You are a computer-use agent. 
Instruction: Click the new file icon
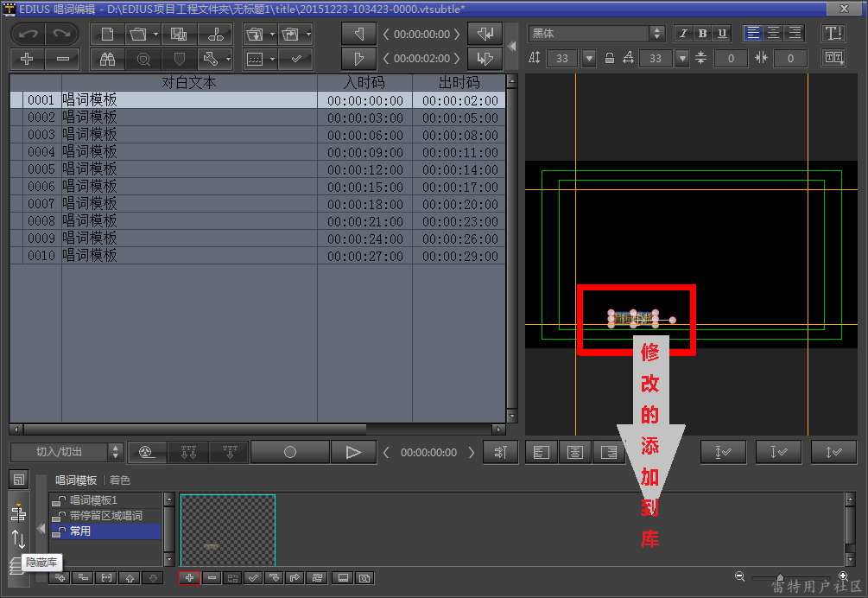[x=106, y=35]
